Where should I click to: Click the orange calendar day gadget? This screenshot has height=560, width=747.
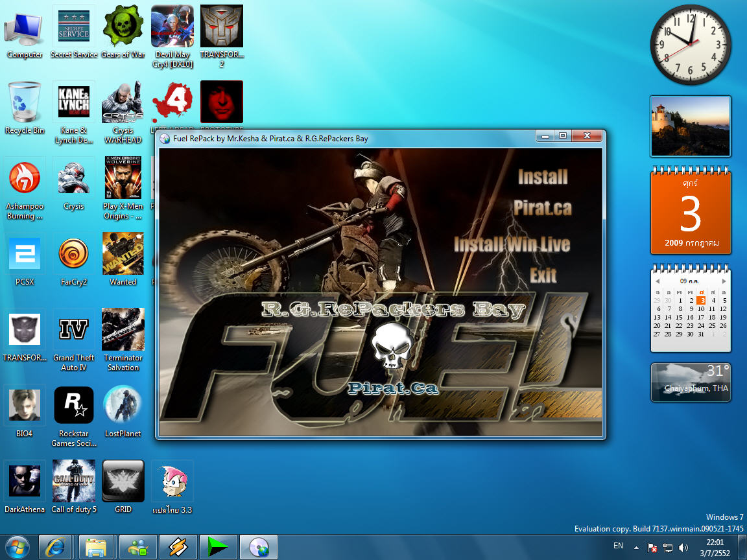pyautogui.click(x=691, y=211)
